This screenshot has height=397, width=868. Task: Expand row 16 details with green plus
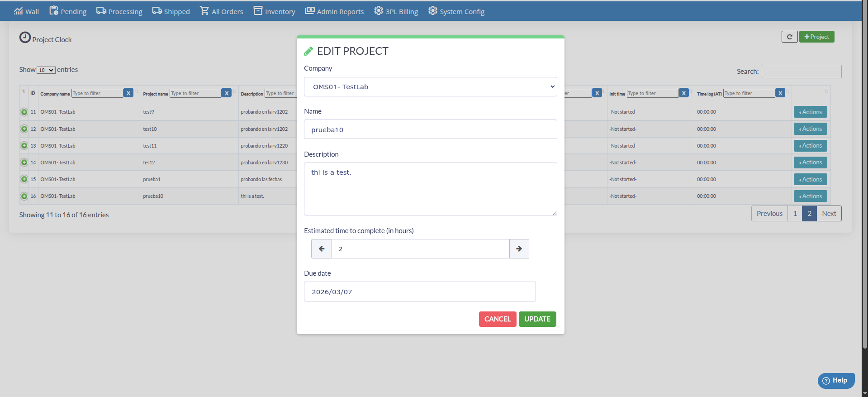click(24, 196)
